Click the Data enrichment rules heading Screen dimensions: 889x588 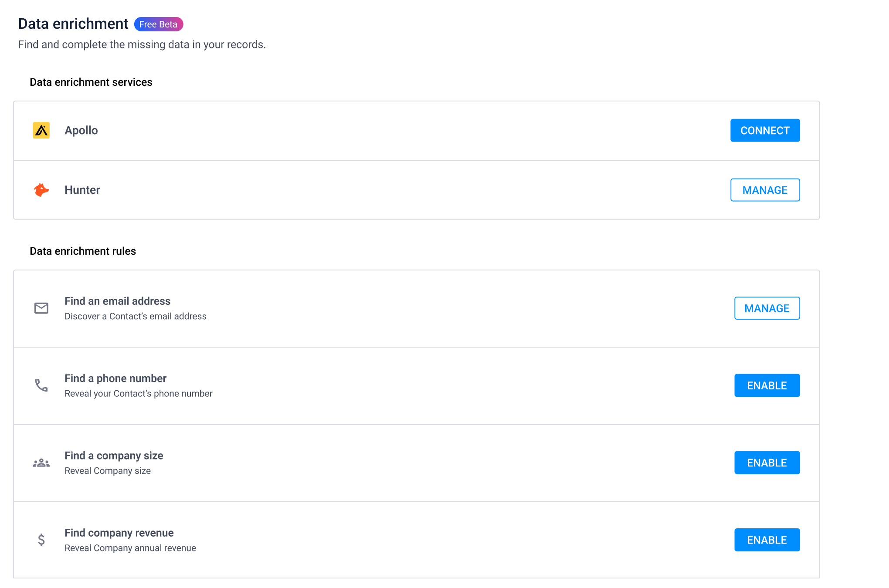tap(83, 251)
